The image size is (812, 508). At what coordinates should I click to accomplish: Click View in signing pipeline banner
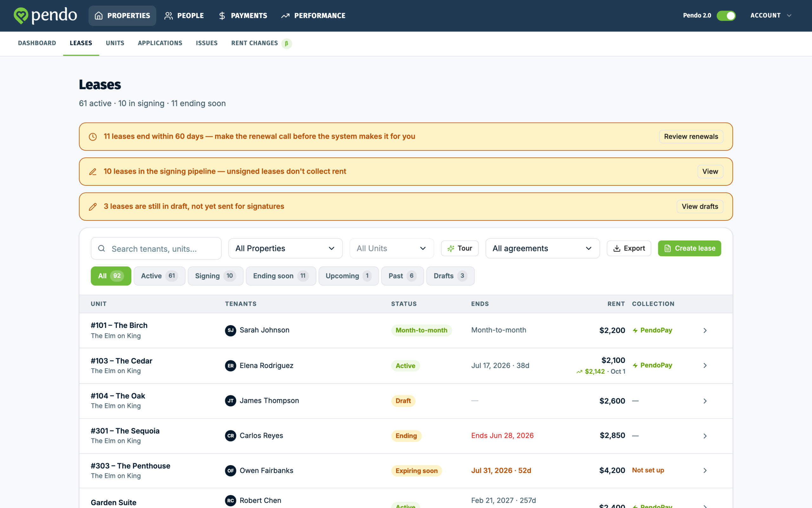coord(710,172)
